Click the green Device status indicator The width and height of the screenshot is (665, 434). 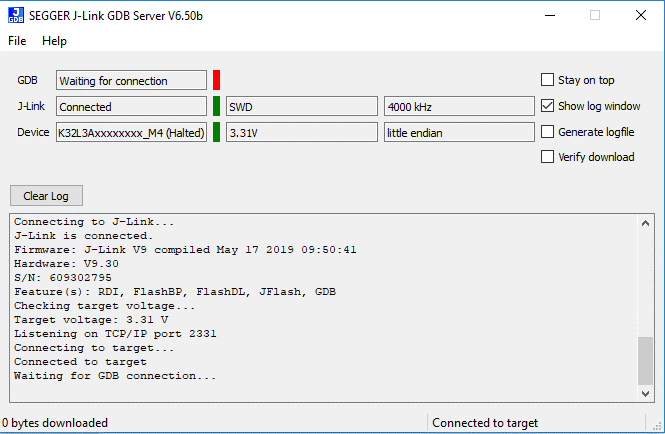216,132
